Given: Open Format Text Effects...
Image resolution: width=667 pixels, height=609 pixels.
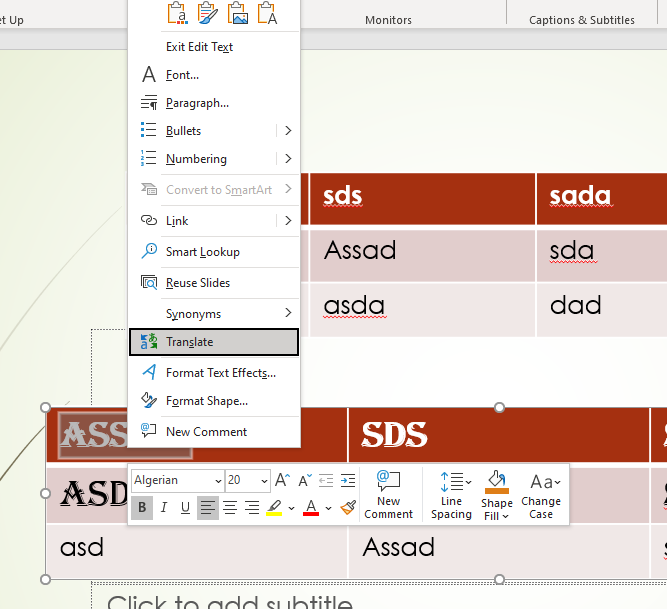Looking at the screenshot, I should tap(214, 373).
